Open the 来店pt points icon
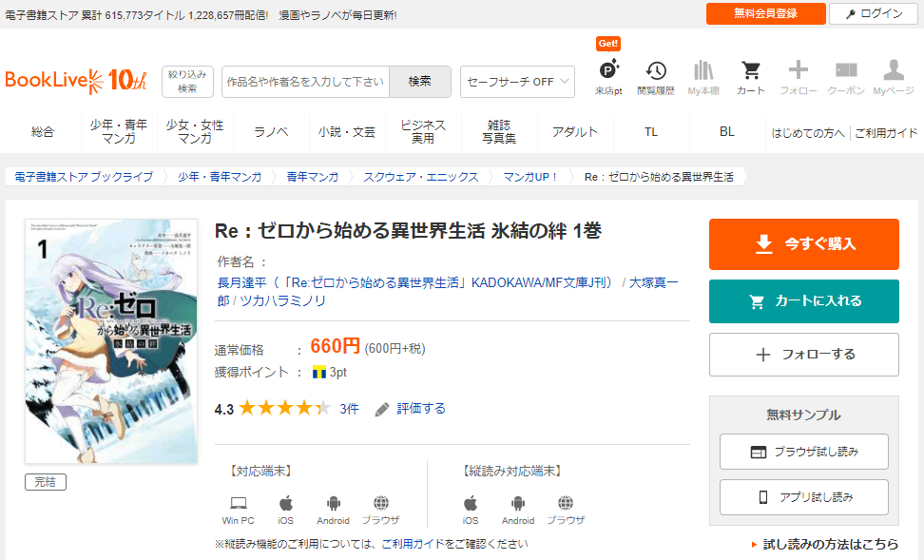This screenshot has height=560, width=924. (608, 77)
